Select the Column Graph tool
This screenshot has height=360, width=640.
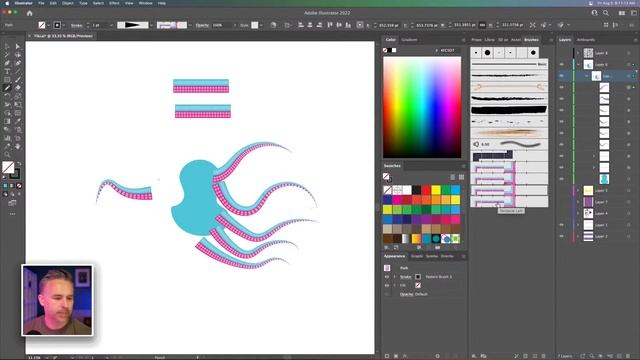7,138
